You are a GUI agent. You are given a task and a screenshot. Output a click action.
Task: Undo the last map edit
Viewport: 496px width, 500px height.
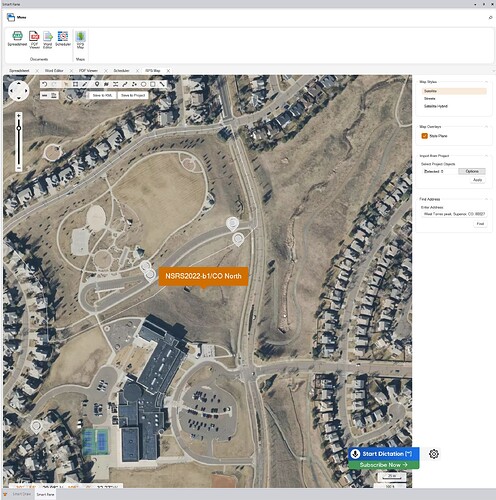[x=45, y=84]
